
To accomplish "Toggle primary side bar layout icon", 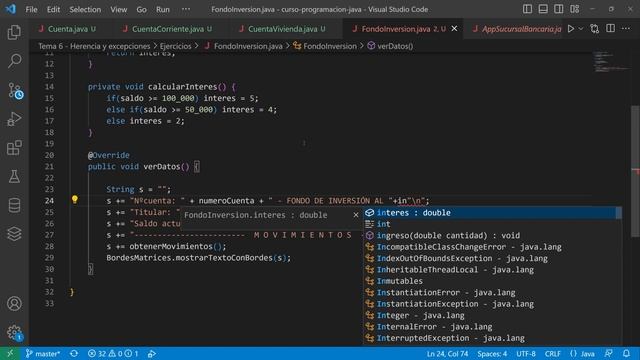I will [x=527, y=9].
